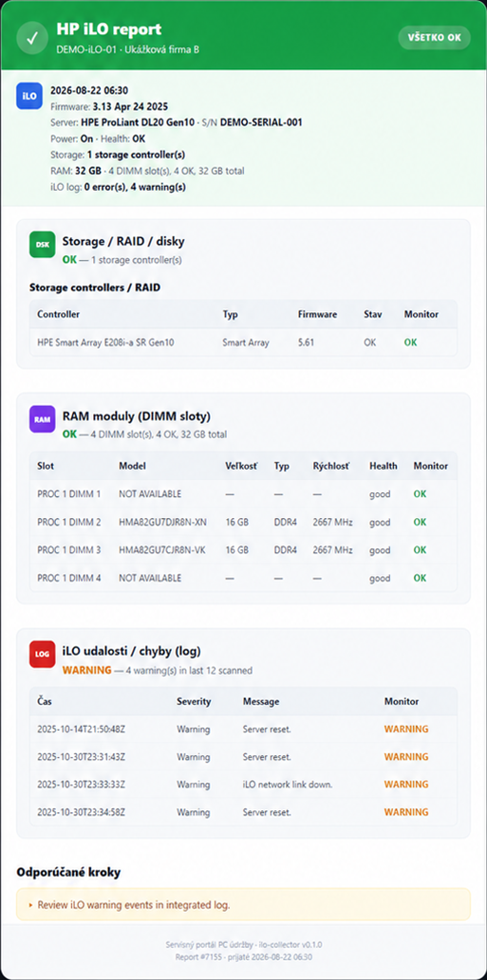Click the VŠETKO OK status badge
The width and height of the screenshot is (487, 980).
coord(435,38)
